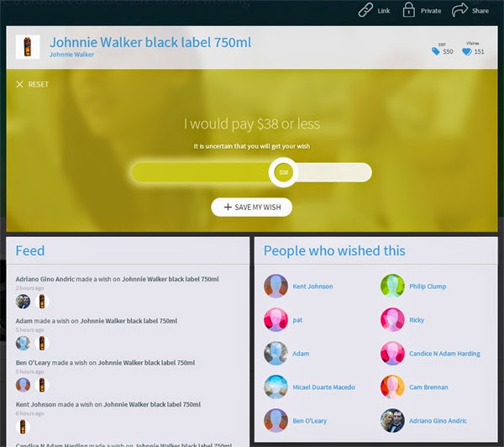Toggle the Private padlock icon
The height and width of the screenshot is (447, 504).
point(408,9)
